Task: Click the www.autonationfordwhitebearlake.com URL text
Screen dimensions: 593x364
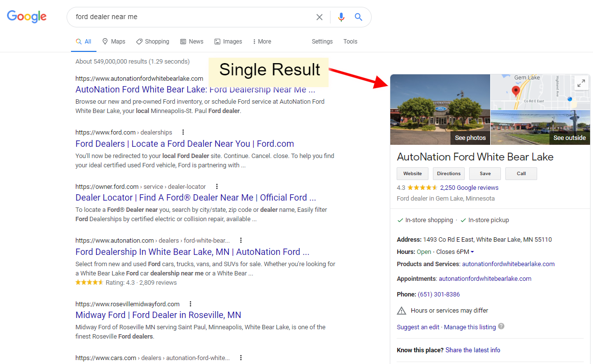Action: [139, 78]
